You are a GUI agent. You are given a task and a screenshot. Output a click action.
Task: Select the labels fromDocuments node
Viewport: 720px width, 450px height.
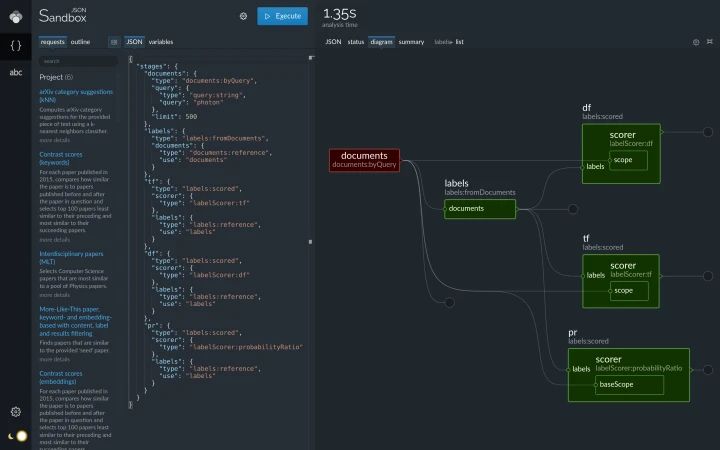[x=480, y=209]
